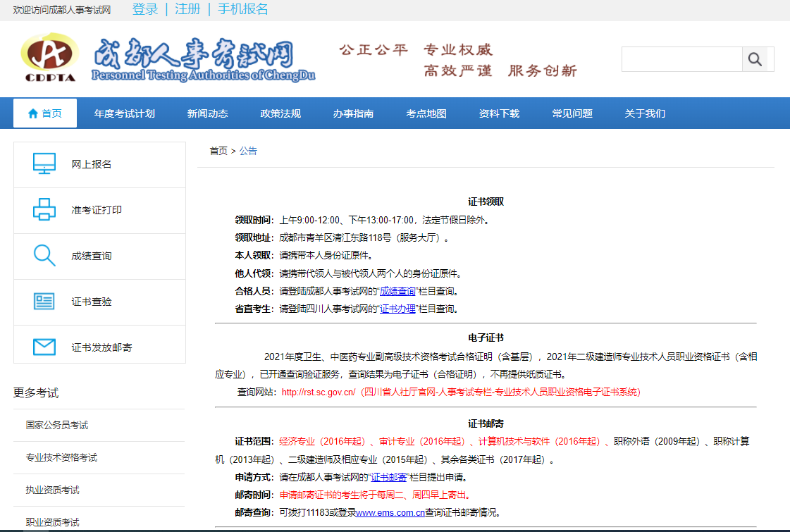Open the 考点地图 menu item

[x=426, y=113]
